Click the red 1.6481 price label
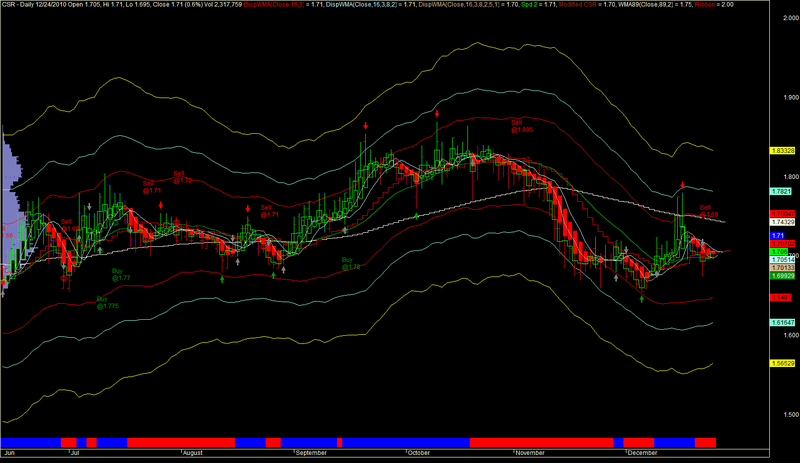 [x=781, y=297]
